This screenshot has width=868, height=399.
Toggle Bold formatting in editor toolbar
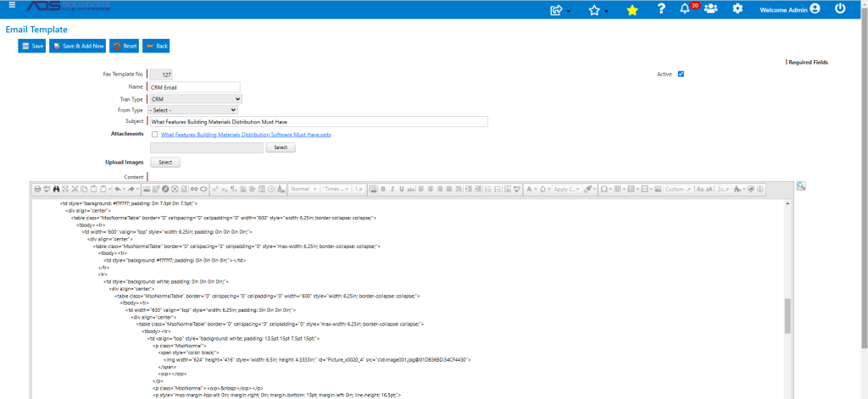pos(382,189)
